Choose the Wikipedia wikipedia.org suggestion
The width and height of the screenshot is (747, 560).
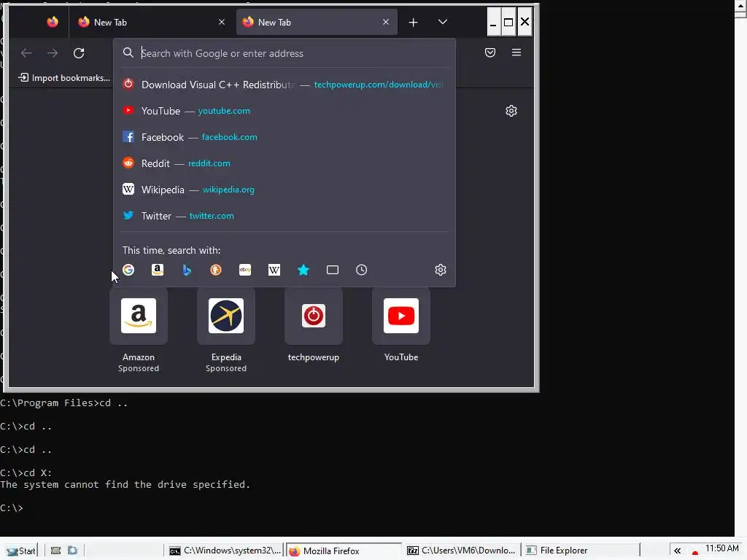(x=285, y=189)
